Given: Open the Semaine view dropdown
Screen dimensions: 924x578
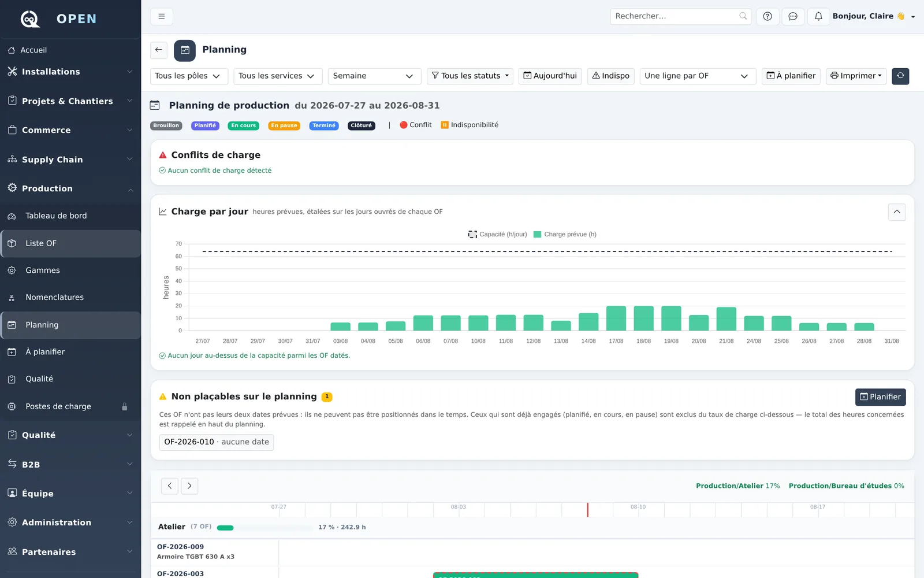Looking at the screenshot, I should click(x=374, y=76).
